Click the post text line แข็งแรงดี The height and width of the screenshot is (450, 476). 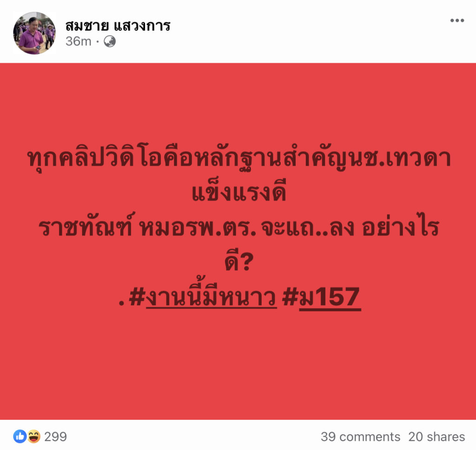pos(239,191)
